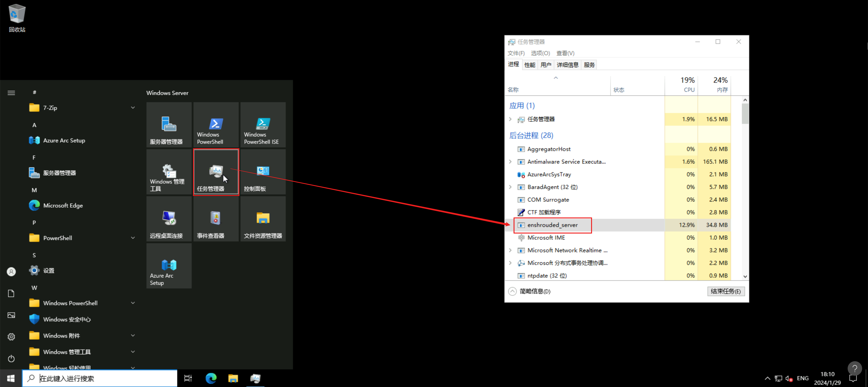
Task: Switch to the 服务 tab
Action: [589, 65]
